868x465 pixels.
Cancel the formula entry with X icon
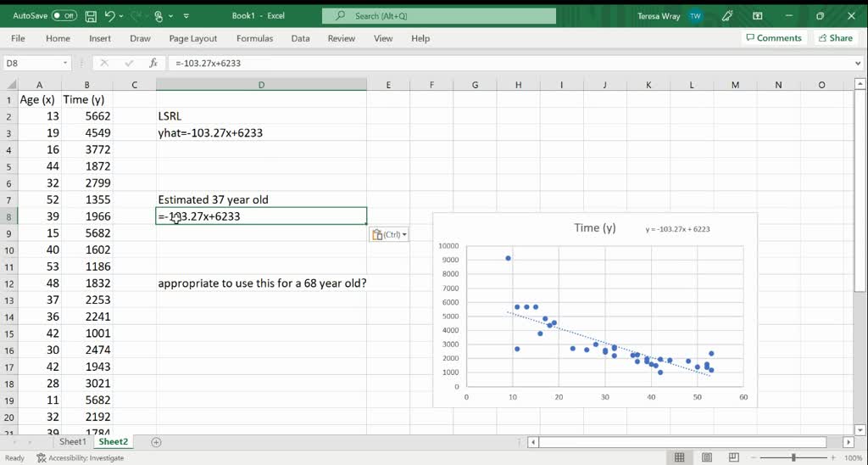click(x=104, y=63)
